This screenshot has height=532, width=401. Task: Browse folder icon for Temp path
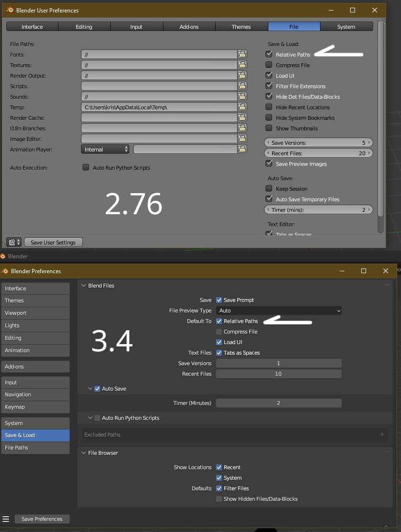pos(242,107)
